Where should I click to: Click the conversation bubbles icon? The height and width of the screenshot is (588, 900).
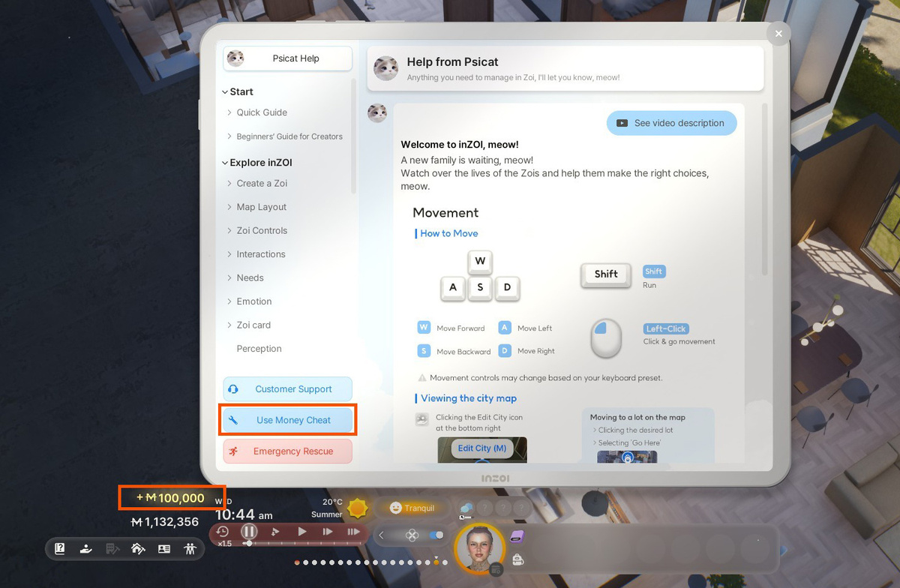[x=466, y=509]
